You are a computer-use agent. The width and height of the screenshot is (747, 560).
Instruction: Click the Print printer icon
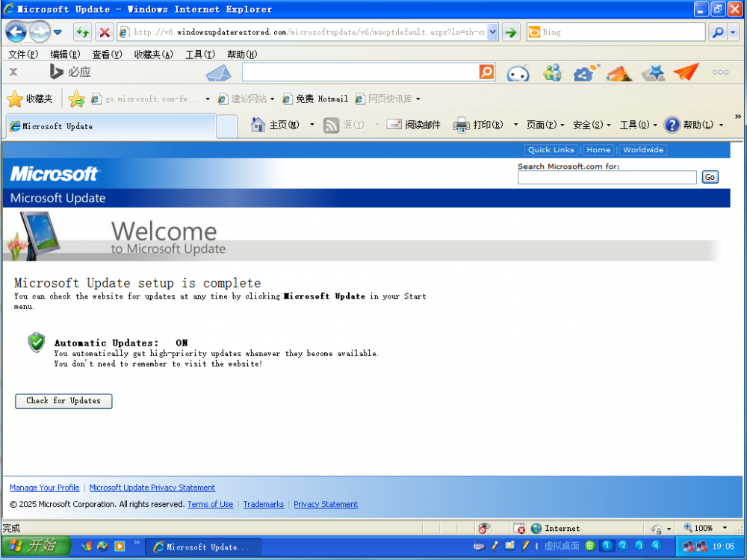[462, 125]
